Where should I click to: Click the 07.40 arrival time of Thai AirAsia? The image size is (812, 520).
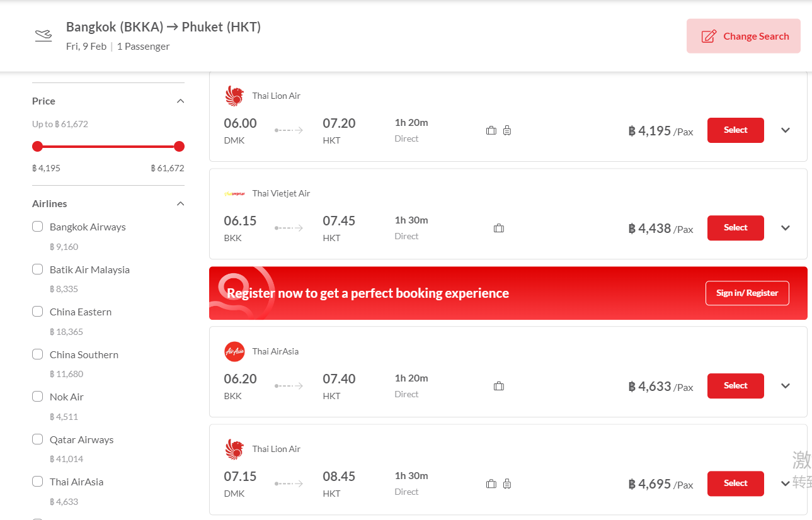click(339, 379)
